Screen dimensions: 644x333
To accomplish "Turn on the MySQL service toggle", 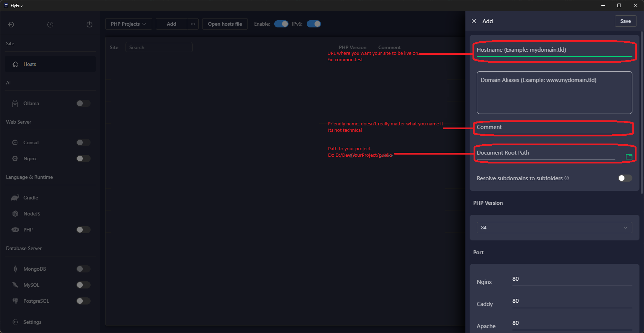I will pos(83,285).
